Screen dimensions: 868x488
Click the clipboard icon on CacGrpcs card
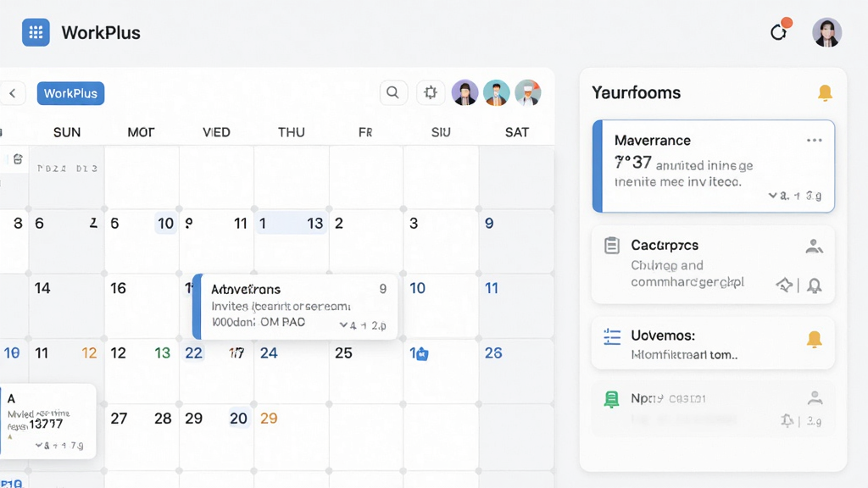point(612,245)
